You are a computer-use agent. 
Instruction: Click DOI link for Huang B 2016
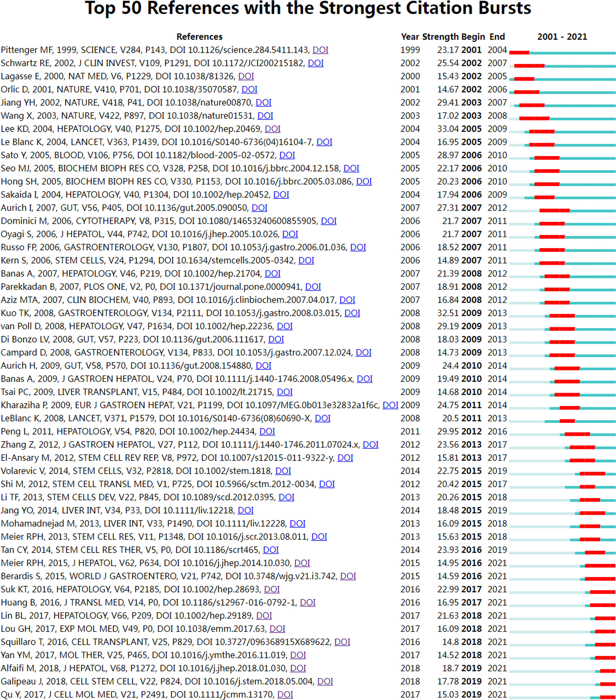[x=307, y=602]
